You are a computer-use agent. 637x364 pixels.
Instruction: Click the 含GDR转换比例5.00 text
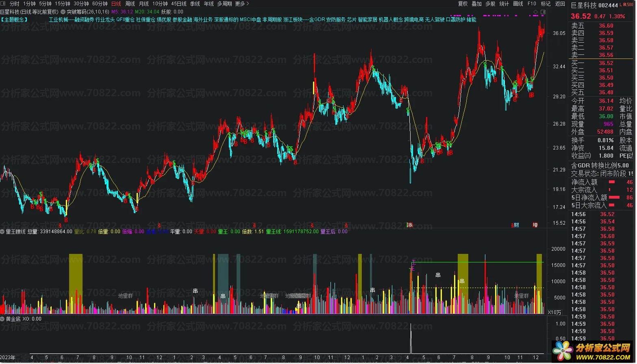point(600,166)
